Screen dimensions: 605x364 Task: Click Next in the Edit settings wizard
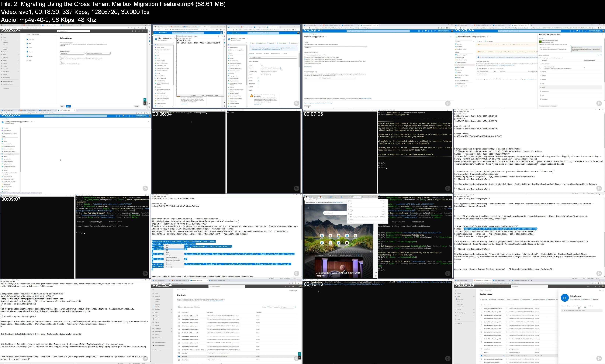click(68, 106)
